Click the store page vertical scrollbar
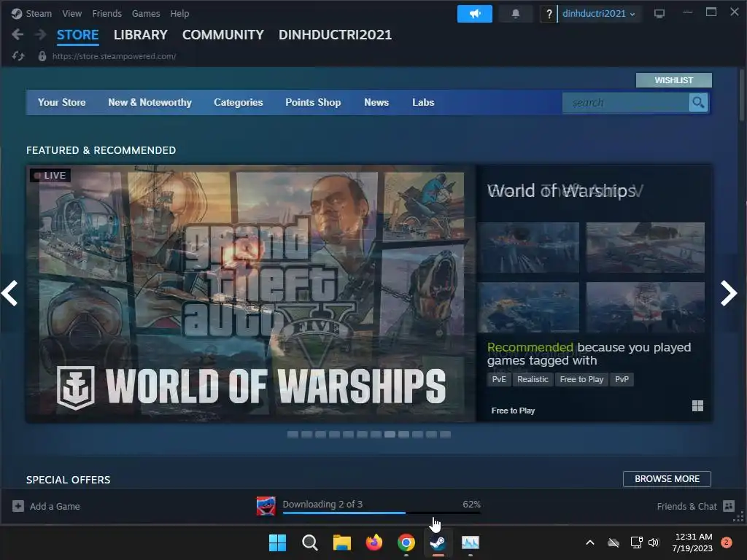 (x=741, y=96)
